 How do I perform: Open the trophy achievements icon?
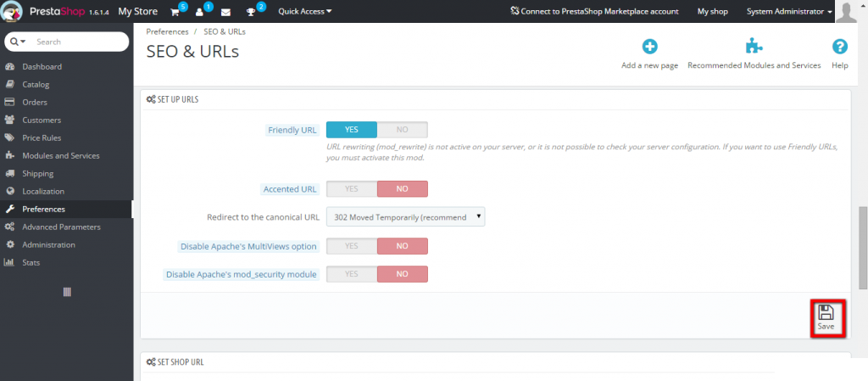[251, 12]
